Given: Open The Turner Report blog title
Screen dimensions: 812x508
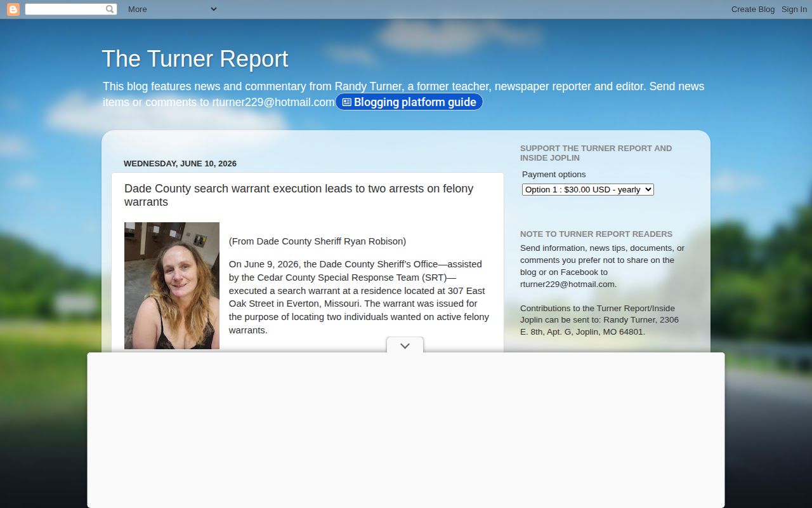Looking at the screenshot, I should click(195, 58).
